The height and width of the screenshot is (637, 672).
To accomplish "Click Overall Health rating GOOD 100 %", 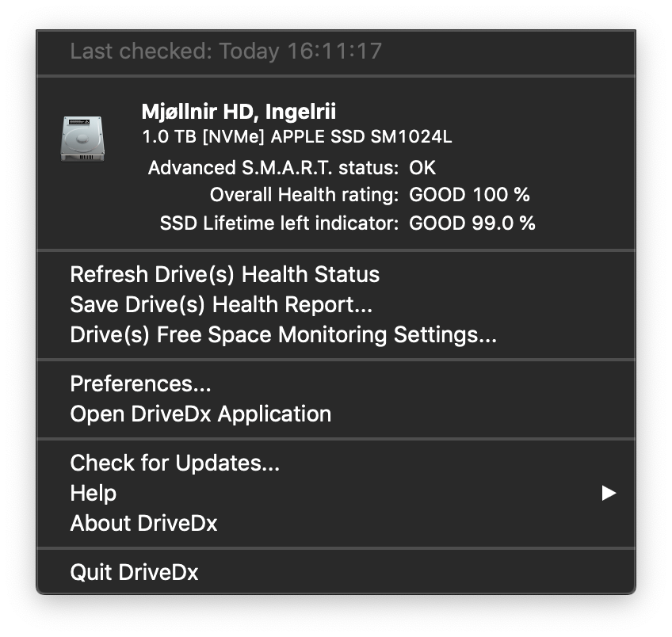I will (x=369, y=195).
